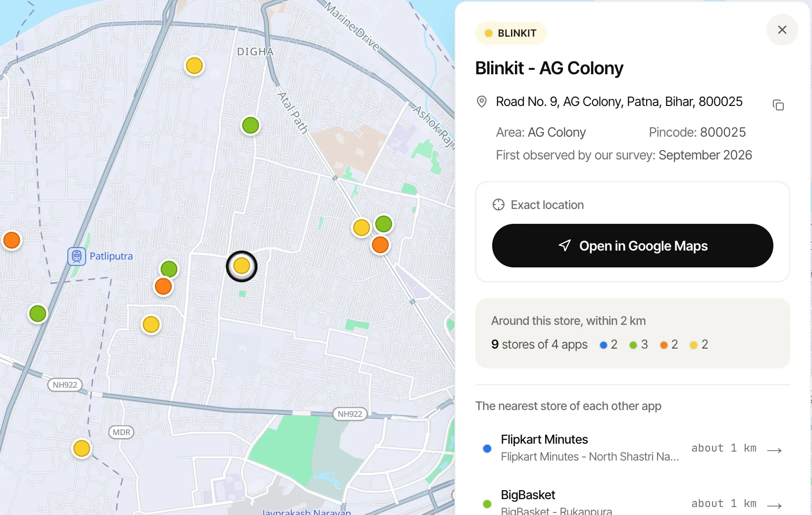Viewport: 812px width, 515px height.
Task: Click the orange dot store count
Action: click(669, 345)
